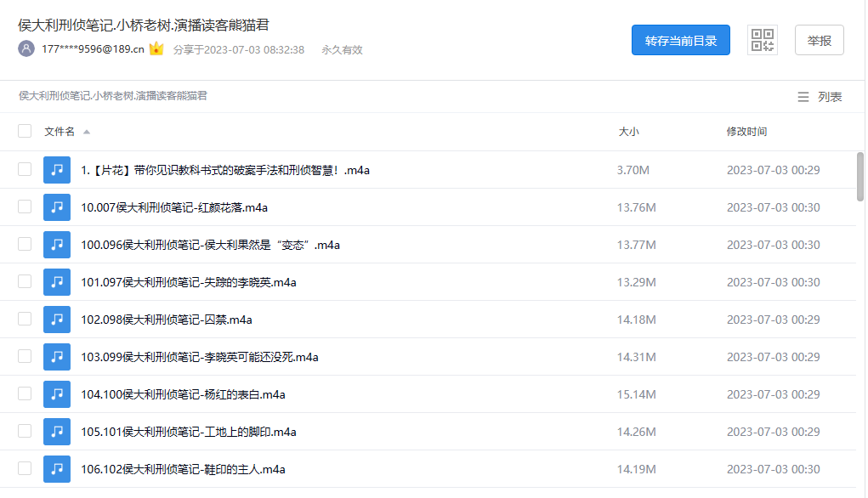Toggle the 文件名 sort order arrow
Viewport: 868px width, 498px height.
(x=88, y=132)
